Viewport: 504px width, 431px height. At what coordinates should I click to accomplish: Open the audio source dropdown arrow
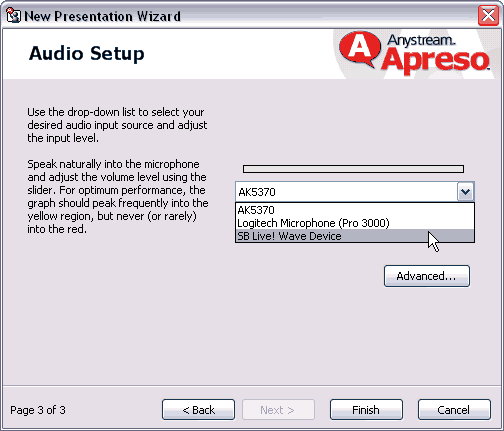tap(465, 192)
